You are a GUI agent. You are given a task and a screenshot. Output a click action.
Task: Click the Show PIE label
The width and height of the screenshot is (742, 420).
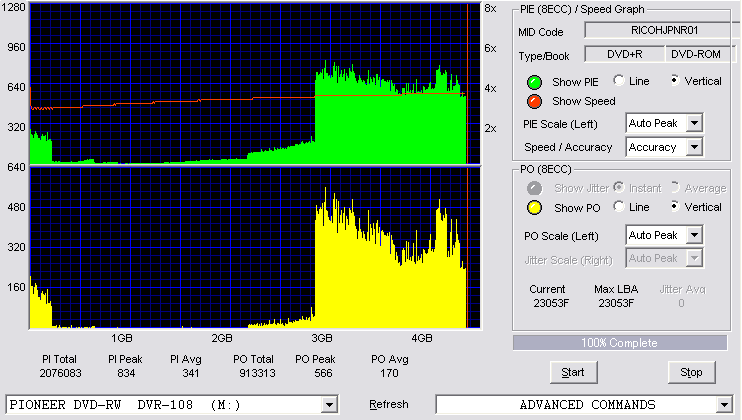click(575, 82)
